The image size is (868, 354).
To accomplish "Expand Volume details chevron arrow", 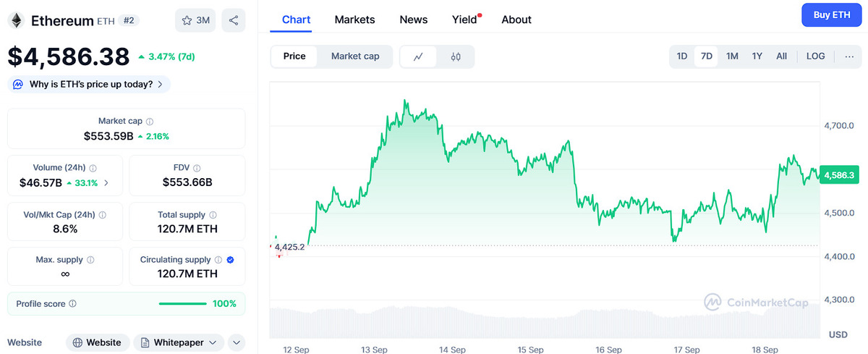I will tap(107, 183).
